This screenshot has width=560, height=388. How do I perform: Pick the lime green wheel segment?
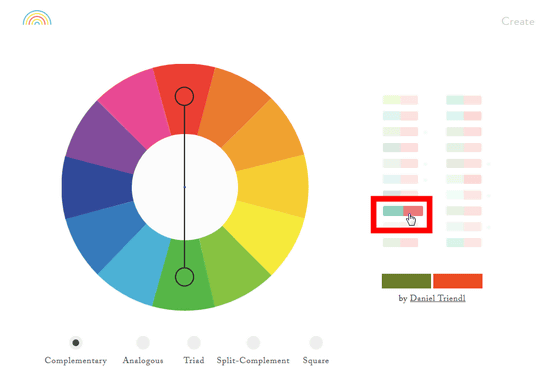tap(234, 268)
